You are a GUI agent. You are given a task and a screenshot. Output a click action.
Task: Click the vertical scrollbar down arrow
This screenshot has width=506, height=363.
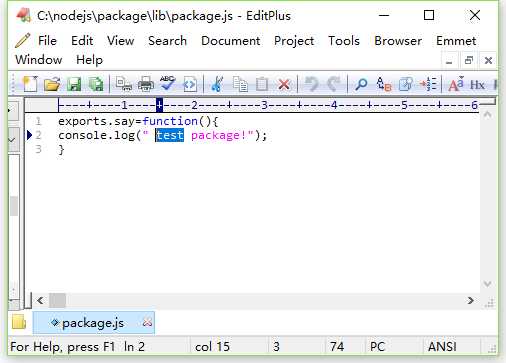(487, 284)
